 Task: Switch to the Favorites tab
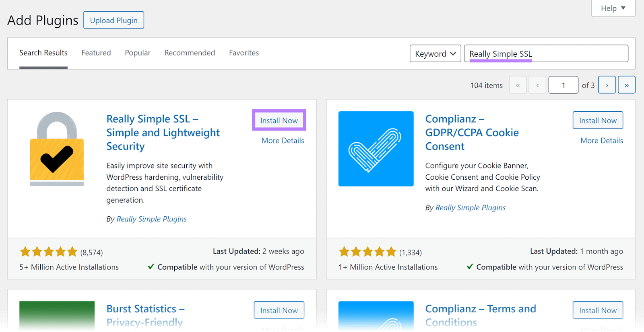244,53
